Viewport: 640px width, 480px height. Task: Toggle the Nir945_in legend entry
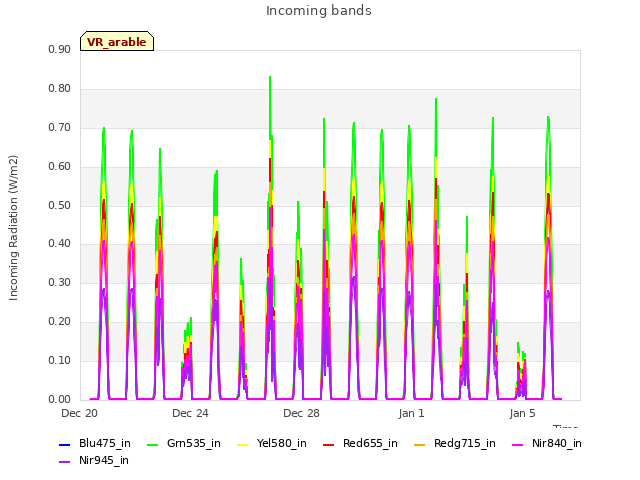click(94, 461)
